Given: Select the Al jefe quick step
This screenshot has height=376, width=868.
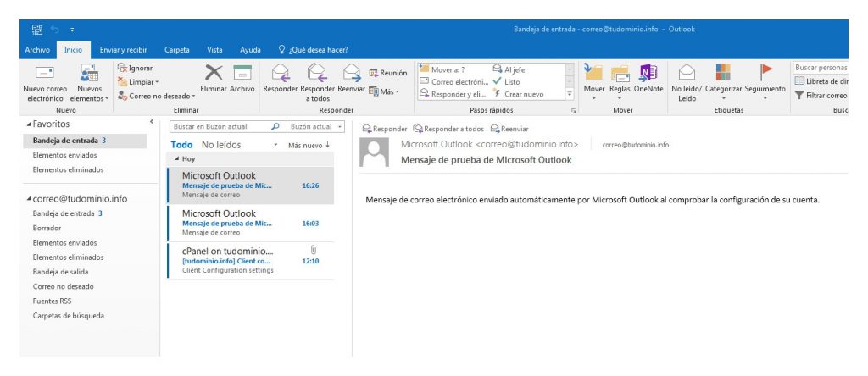Looking at the screenshot, I should pyautogui.click(x=509, y=69).
